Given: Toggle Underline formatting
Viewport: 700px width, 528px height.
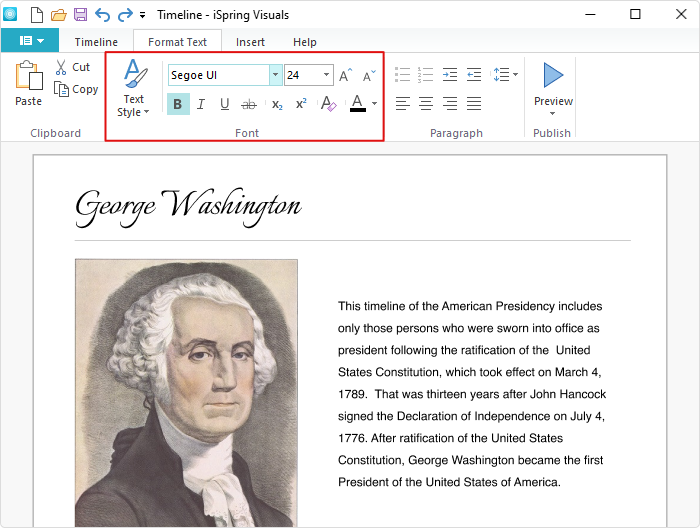Looking at the screenshot, I should click(x=225, y=104).
